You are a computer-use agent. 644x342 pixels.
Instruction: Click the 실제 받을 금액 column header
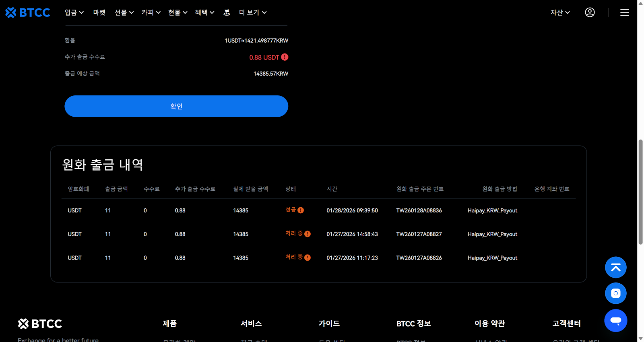pyautogui.click(x=251, y=189)
